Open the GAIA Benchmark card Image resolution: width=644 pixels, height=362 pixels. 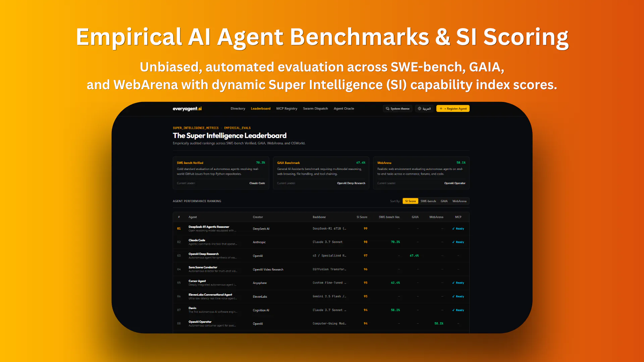tap(321, 173)
